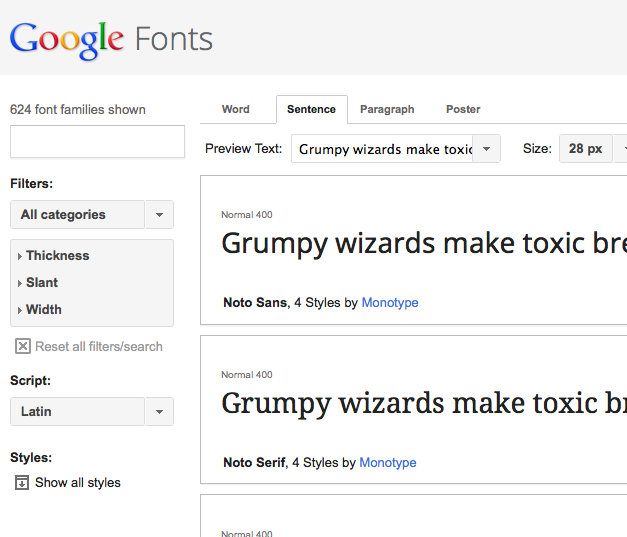
Task: Click the Size: label
Action: [537, 149]
